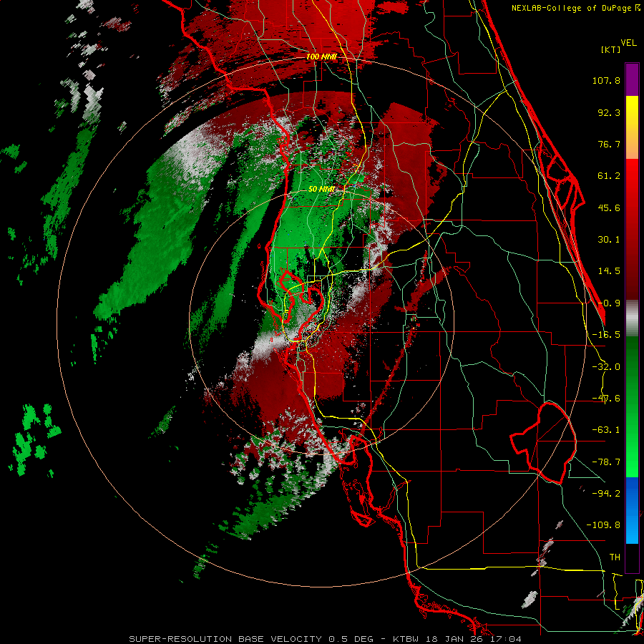Click the [KT] units label
Viewport: 644px width, 644px height.
point(611,49)
